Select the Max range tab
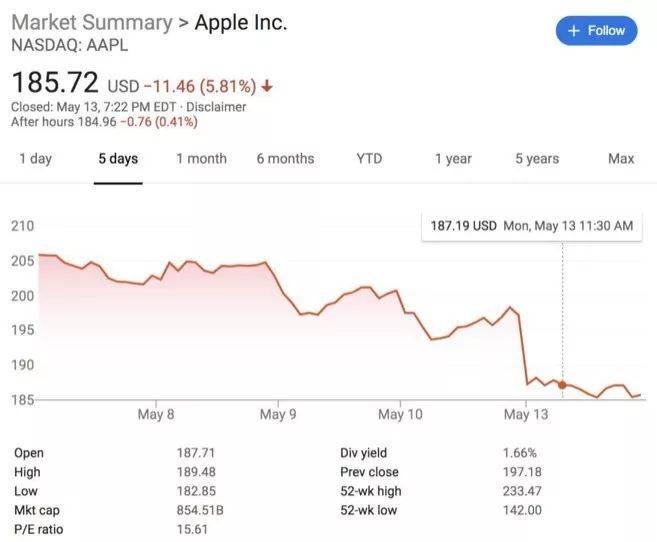This screenshot has width=657, height=542. (621, 159)
